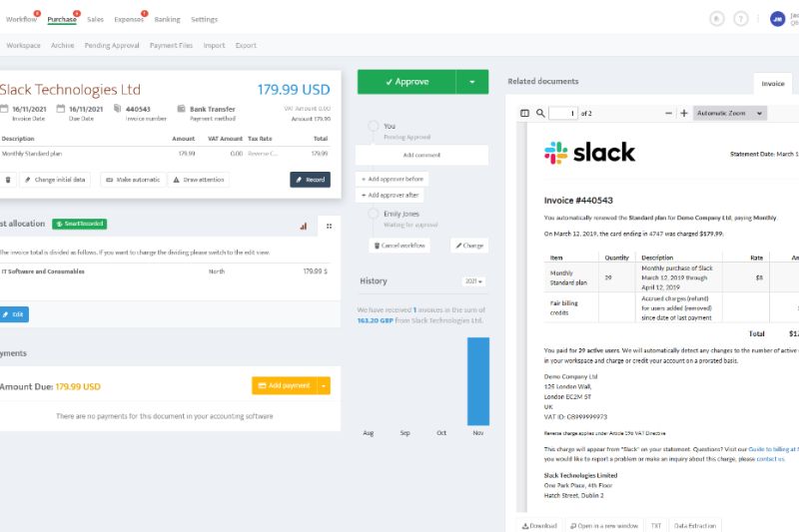Screen dimensions: 799x532
Task: Open Payment Files sub-tab
Action: (171, 45)
